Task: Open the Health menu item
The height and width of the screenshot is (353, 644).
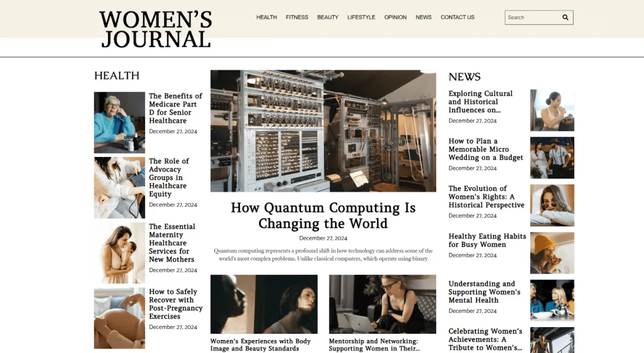Action: 267,17
